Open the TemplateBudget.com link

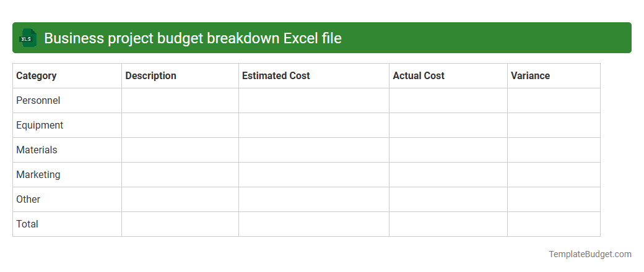(x=590, y=254)
